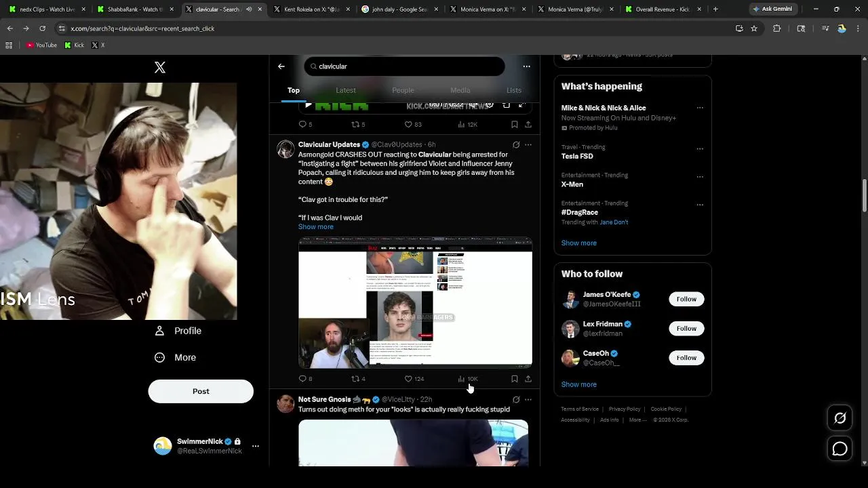Switch to the People tab
The image size is (868, 488).
pyautogui.click(x=403, y=90)
